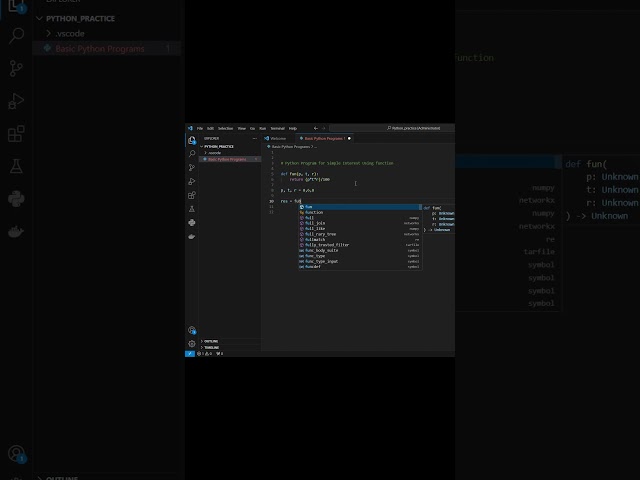Expand the OUTLINE section

click(x=230, y=341)
